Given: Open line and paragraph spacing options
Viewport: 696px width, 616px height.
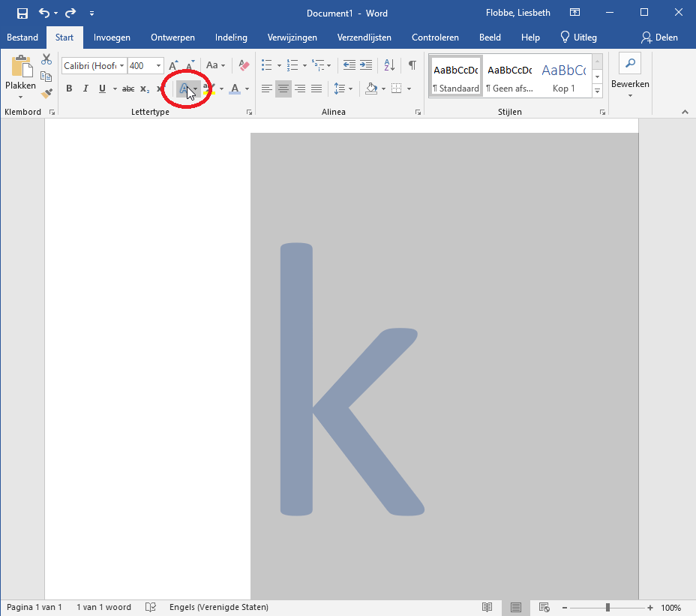Looking at the screenshot, I should [x=343, y=89].
